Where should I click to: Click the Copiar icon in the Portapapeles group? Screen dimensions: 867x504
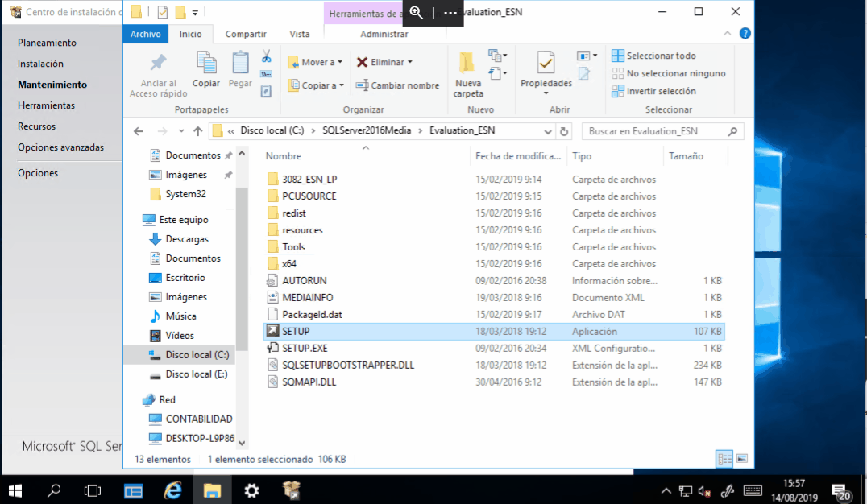(x=206, y=63)
